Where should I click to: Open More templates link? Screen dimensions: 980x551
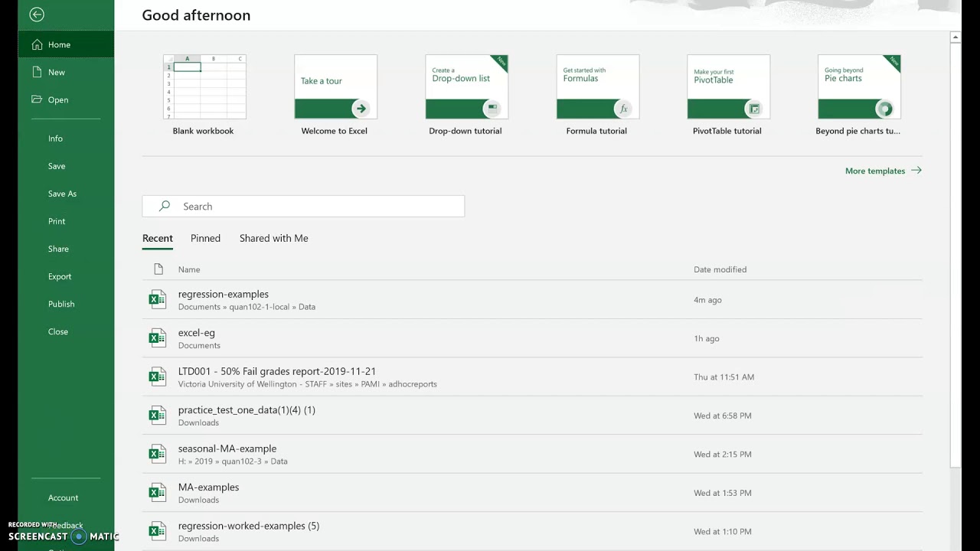883,171
